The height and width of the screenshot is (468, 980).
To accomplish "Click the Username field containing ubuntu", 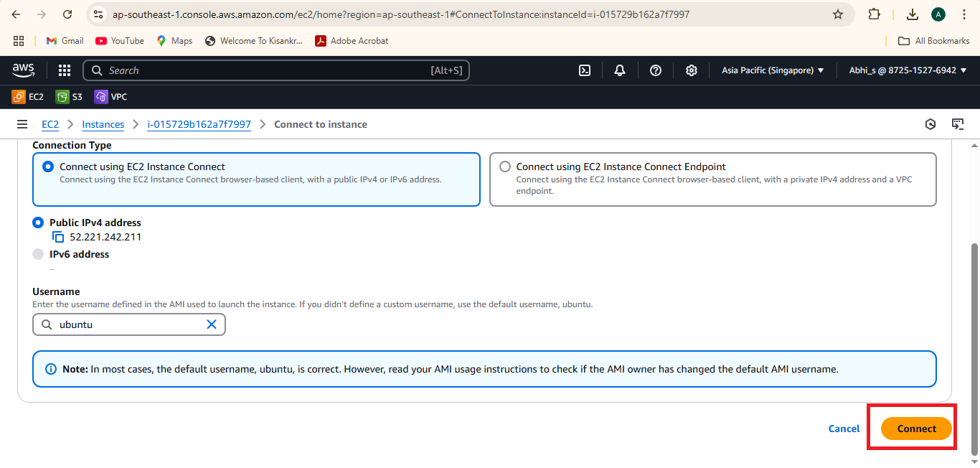I will (129, 324).
